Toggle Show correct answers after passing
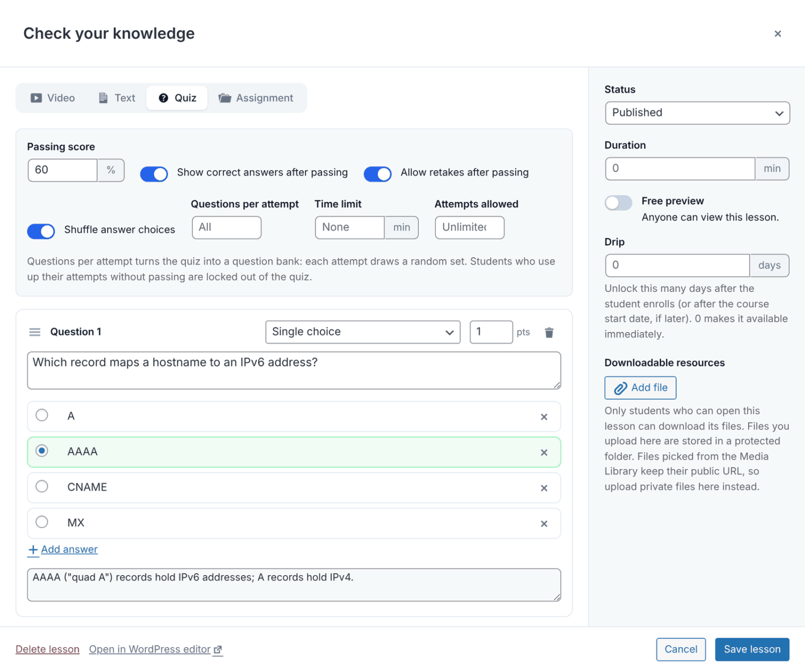The width and height of the screenshot is (805, 672). point(154,174)
